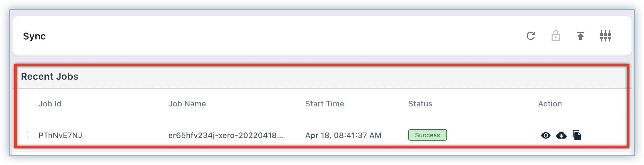This screenshot has width=644, height=165.
Task: Click the Start Time column header
Action: click(x=324, y=104)
